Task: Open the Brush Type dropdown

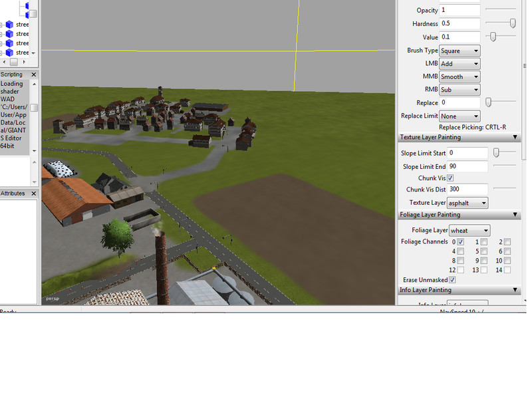Action: click(460, 51)
